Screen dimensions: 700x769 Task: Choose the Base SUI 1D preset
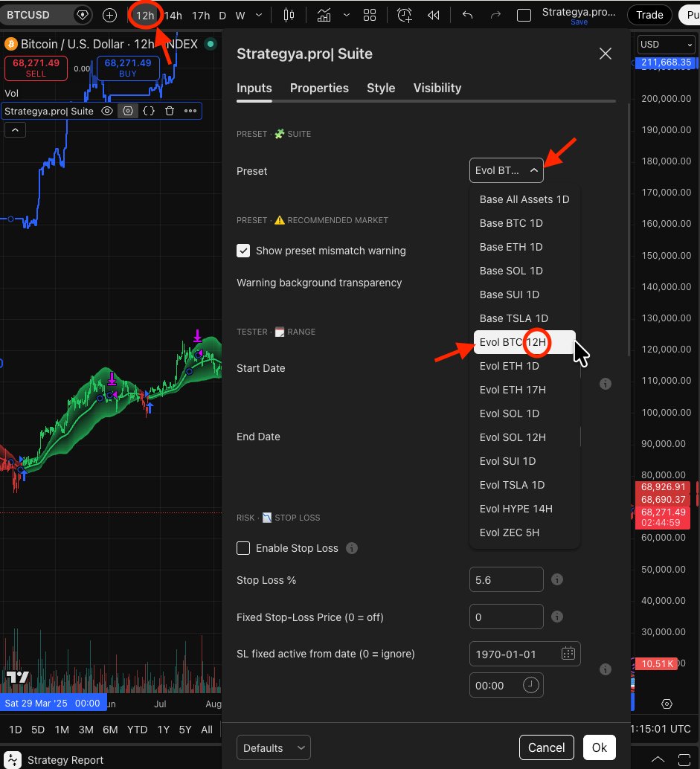pyautogui.click(x=524, y=295)
